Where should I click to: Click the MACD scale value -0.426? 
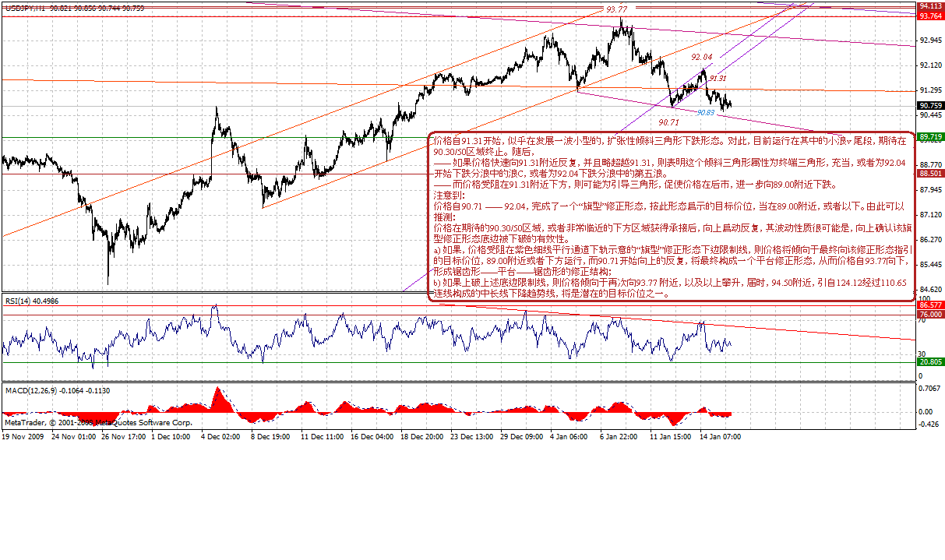(x=930, y=425)
